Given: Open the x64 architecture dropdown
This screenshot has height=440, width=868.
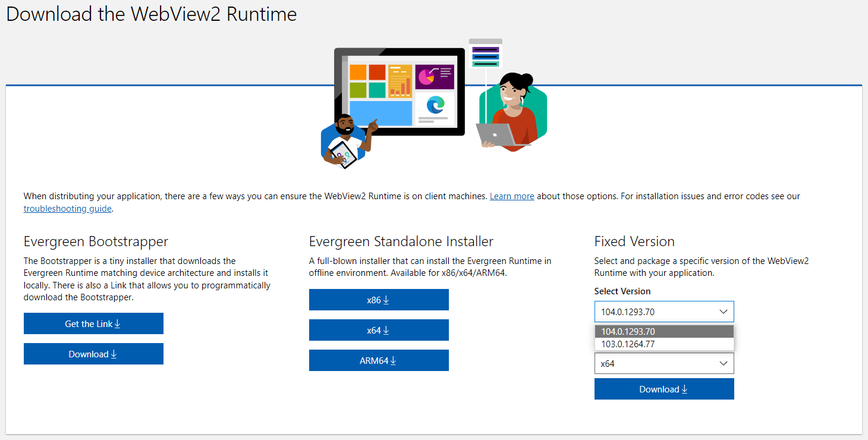Looking at the screenshot, I should 664,363.
